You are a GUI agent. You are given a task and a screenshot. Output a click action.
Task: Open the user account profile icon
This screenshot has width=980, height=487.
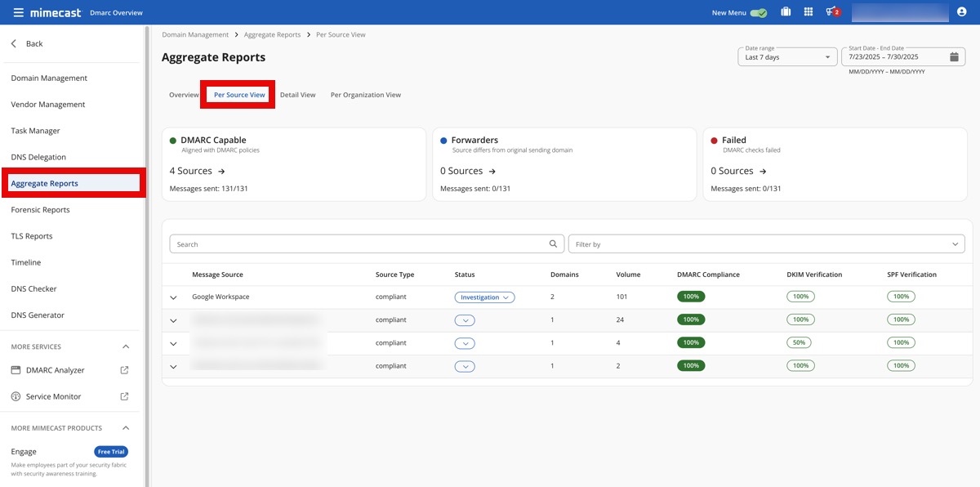click(961, 12)
